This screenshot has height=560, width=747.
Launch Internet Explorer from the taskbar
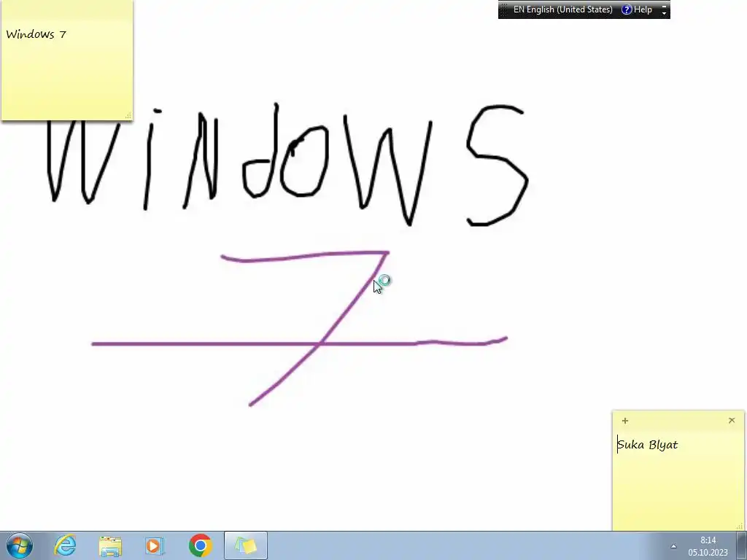click(x=65, y=545)
